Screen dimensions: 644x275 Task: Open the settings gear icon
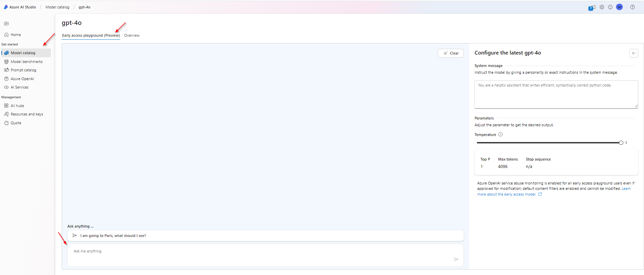click(x=602, y=7)
